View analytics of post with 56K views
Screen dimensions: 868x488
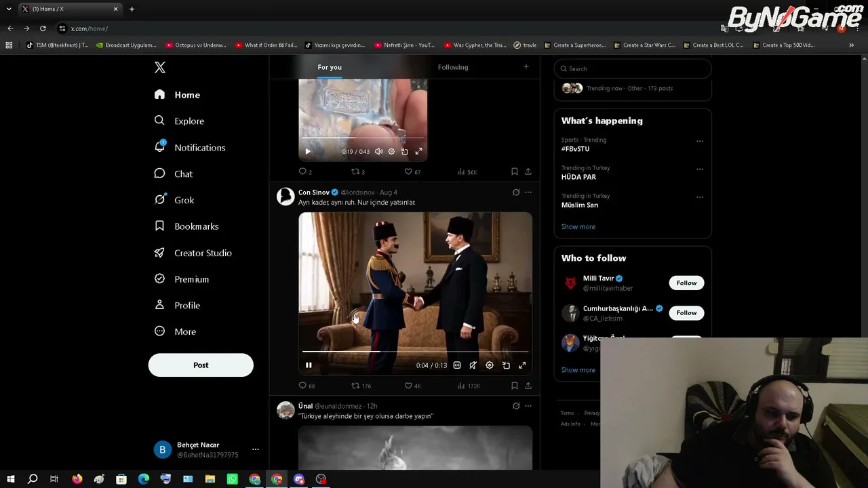(467, 172)
